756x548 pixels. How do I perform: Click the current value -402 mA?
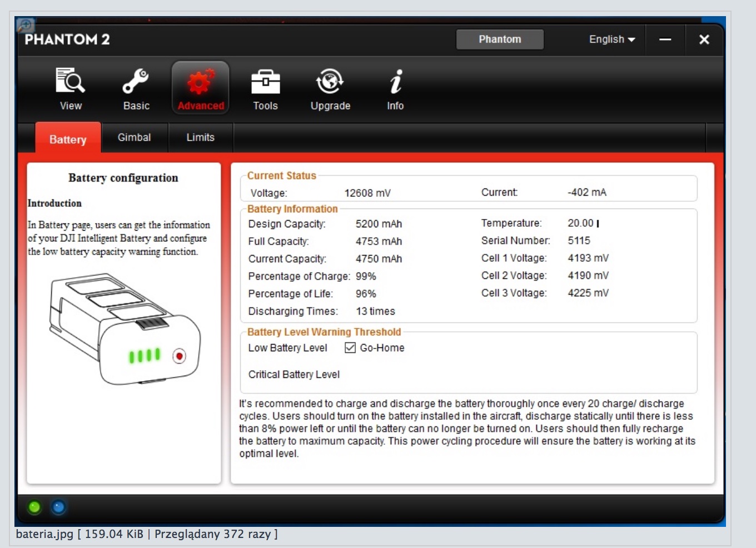(587, 192)
